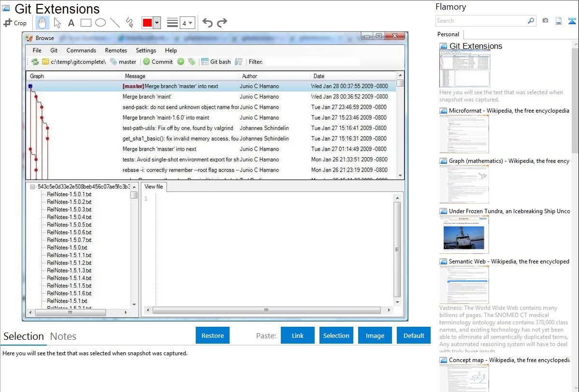The height and width of the screenshot is (392, 579).
Task: Launch Git bash from toolbar
Action: click(216, 62)
